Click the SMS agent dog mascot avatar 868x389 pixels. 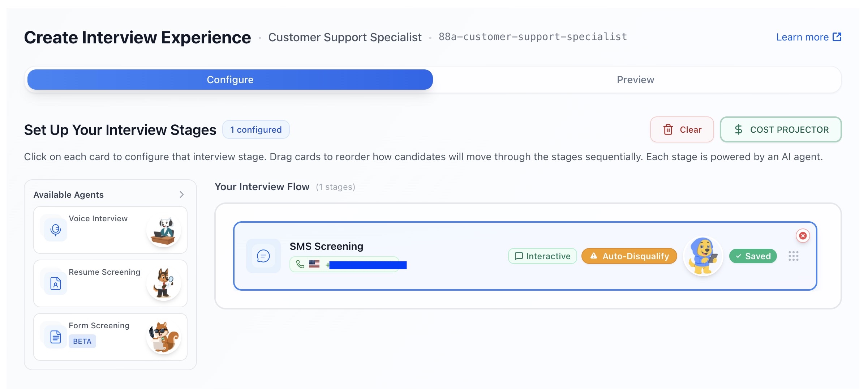(703, 256)
